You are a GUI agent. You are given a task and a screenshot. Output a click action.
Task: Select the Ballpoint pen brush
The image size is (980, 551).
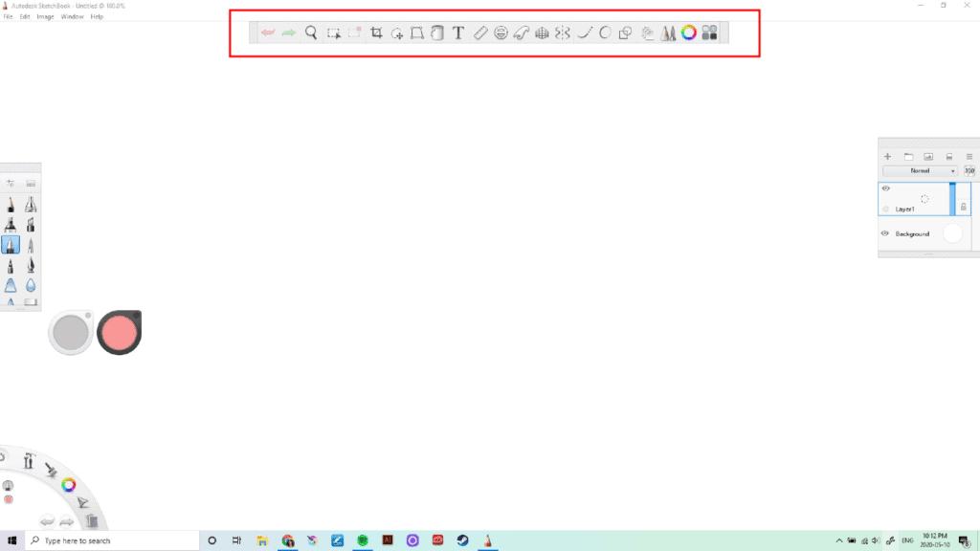(x=31, y=245)
